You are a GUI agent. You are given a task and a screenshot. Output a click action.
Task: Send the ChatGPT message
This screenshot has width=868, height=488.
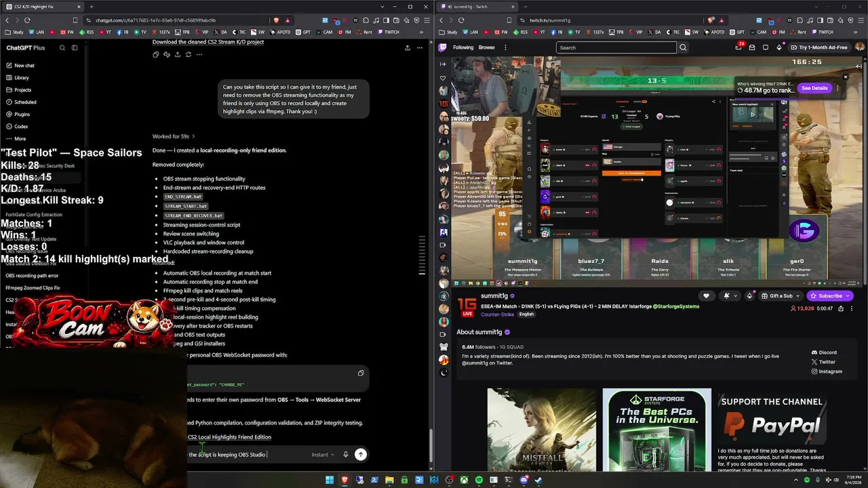[361, 455]
